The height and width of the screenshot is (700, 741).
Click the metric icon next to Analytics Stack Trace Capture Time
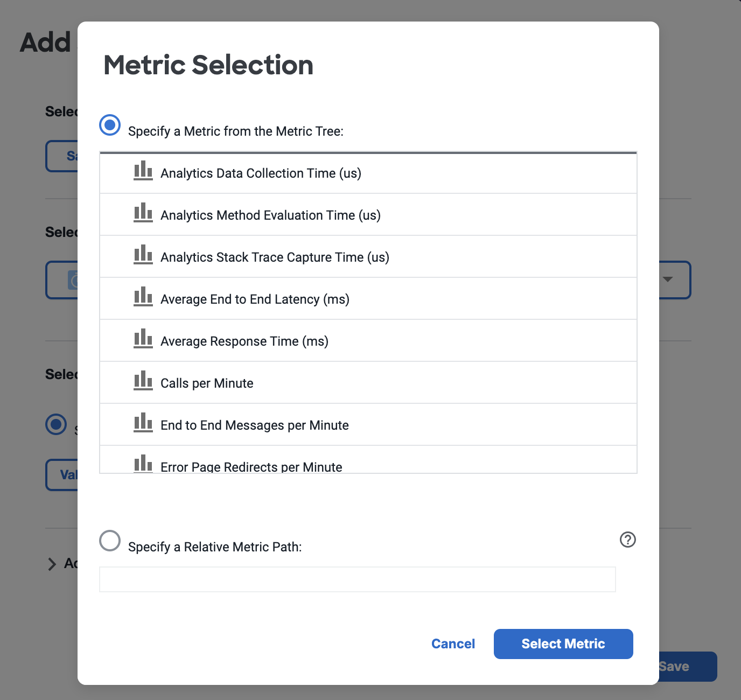pyautogui.click(x=143, y=255)
